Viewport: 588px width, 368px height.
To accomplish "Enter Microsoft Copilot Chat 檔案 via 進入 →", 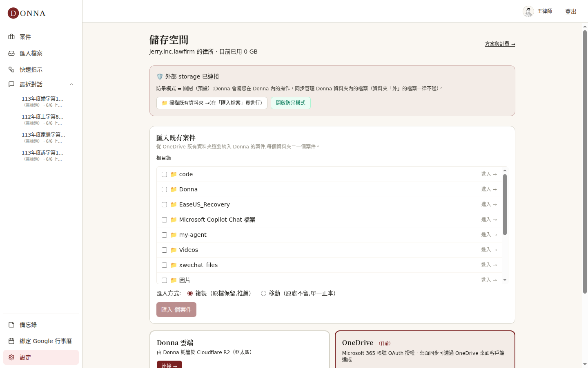I will (489, 220).
